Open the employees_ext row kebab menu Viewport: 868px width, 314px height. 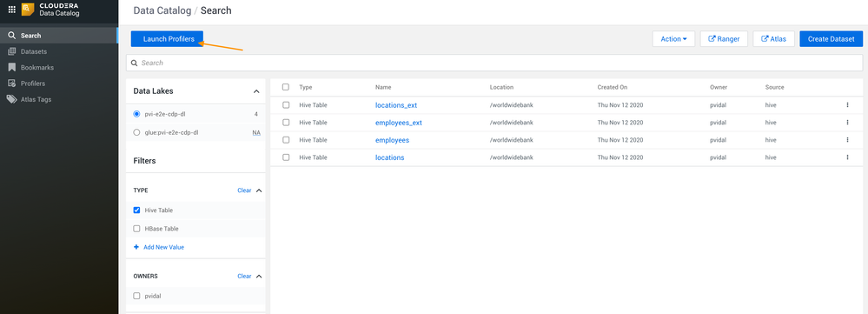(x=847, y=123)
